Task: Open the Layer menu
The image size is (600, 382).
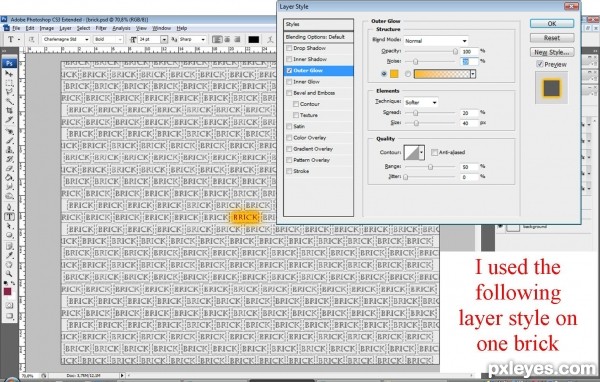Action: 65,28
